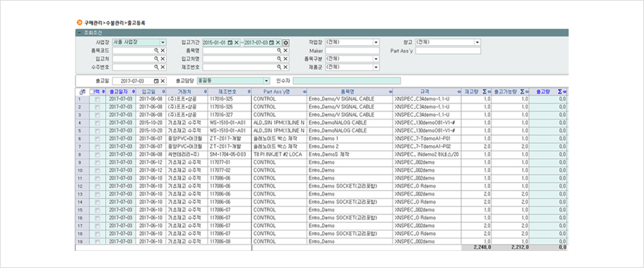Click the 출고량 cell in row 1
The image size is (644, 268).
[x=548, y=99]
